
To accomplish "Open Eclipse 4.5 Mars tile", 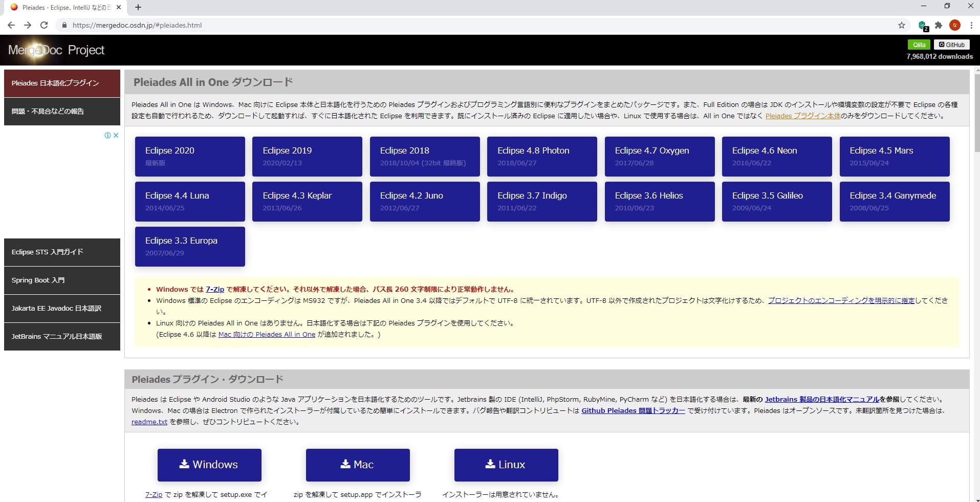I will pyautogui.click(x=895, y=156).
